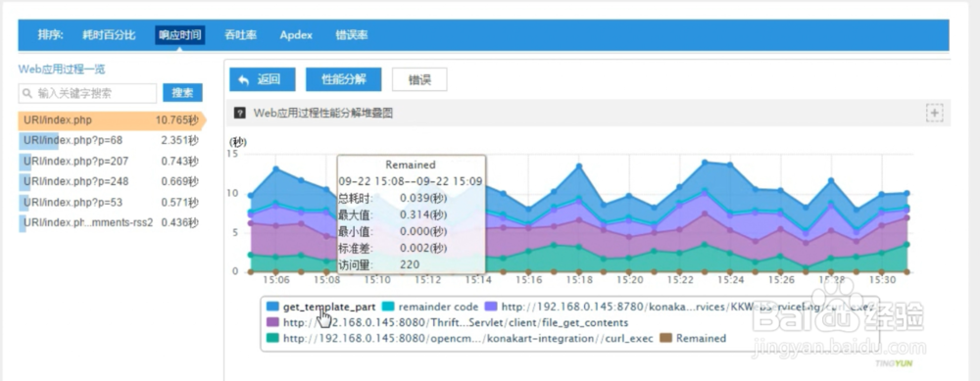The width and height of the screenshot is (980, 381).
Task: Click the keyword search input field
Action: point(87,94)
